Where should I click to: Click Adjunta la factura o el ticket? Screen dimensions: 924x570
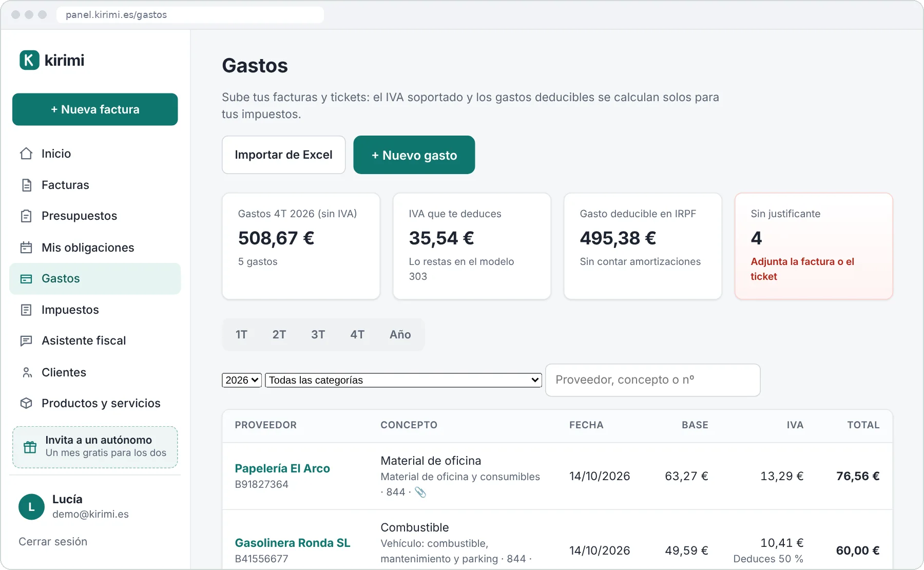[802, 269]
